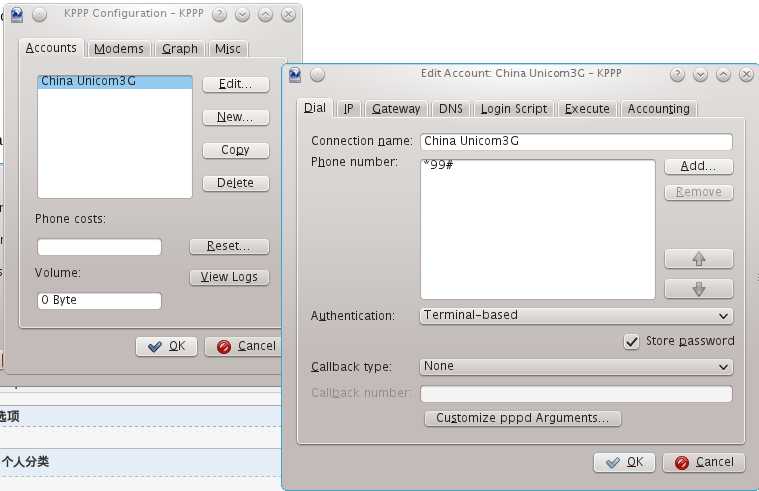Click OK in KPPP Configuration window
Viewport: 759px width, 491px height.
[x=167, y=346]
